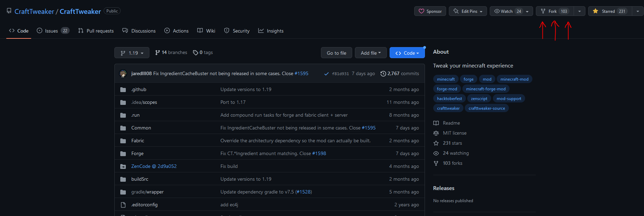The width and height of the screenshot is (644, 216).
Task: Open the .run folder
Action: tap(136, 115)
